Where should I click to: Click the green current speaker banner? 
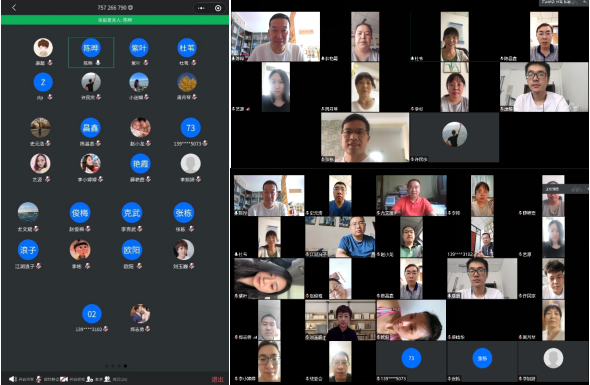115,20
